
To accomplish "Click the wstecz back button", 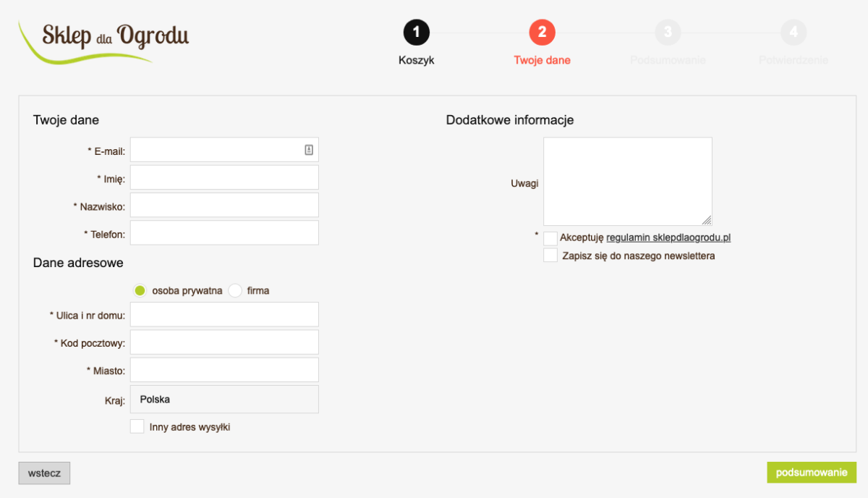I will [x=44, y=473].
